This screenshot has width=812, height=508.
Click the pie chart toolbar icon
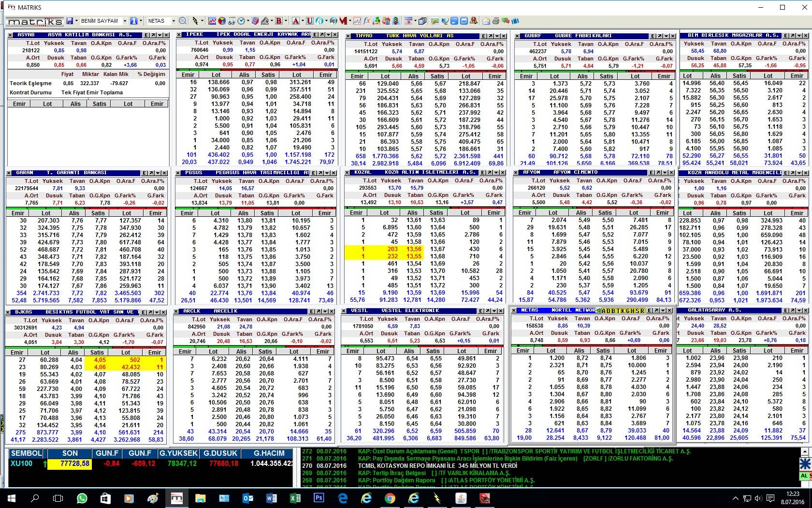221,21
